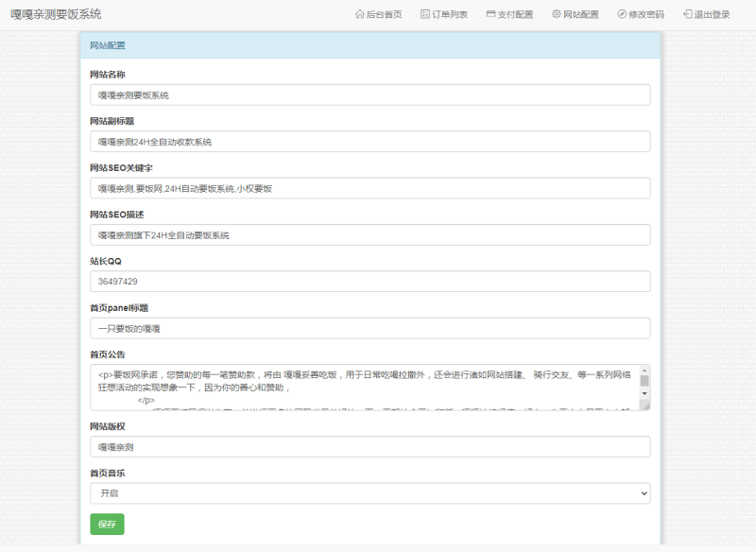This screenshot has height=552, width=756.
Task: Click the home icon beside 后台首页
Action: [x=360, y=14]
